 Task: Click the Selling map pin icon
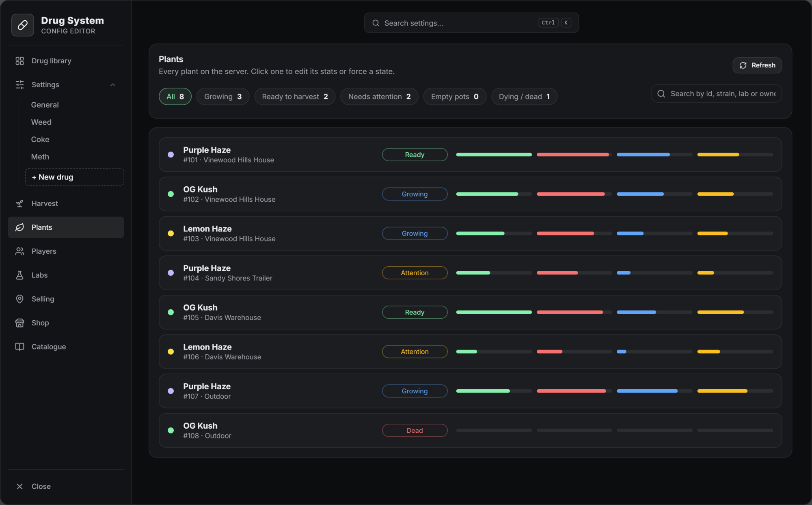(x=19, y=299)
